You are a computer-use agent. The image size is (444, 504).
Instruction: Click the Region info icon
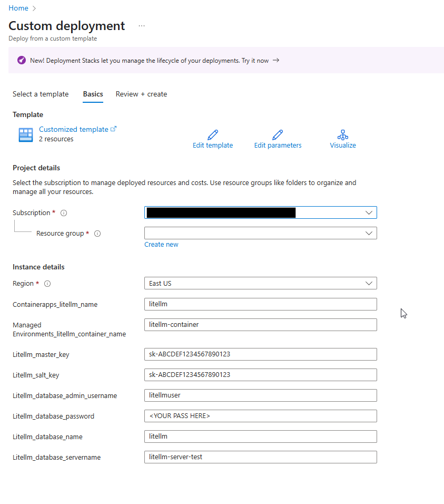coord(47,284)
